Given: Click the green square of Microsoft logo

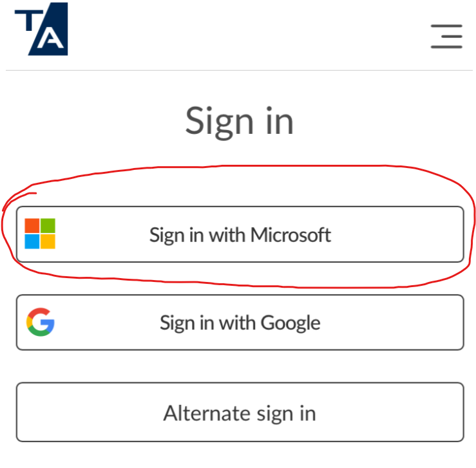Looking at the screenshot, I should (x=48, y=226).
